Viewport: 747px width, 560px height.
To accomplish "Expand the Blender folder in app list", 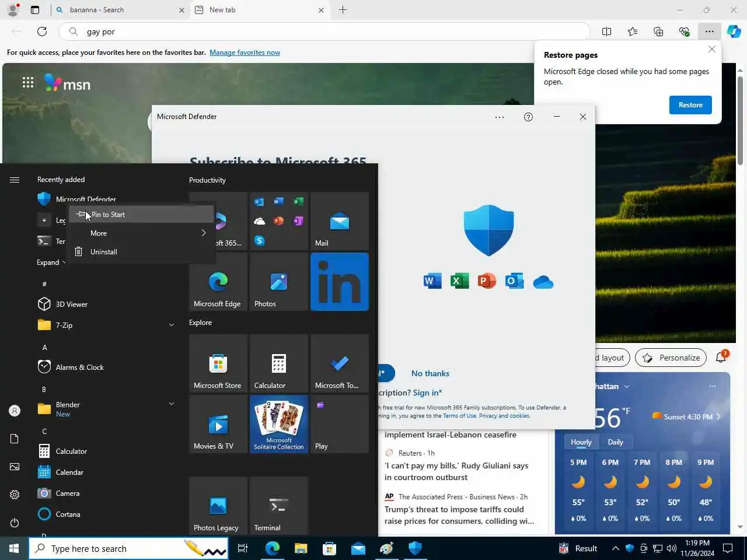I will (x=172, y=404).
